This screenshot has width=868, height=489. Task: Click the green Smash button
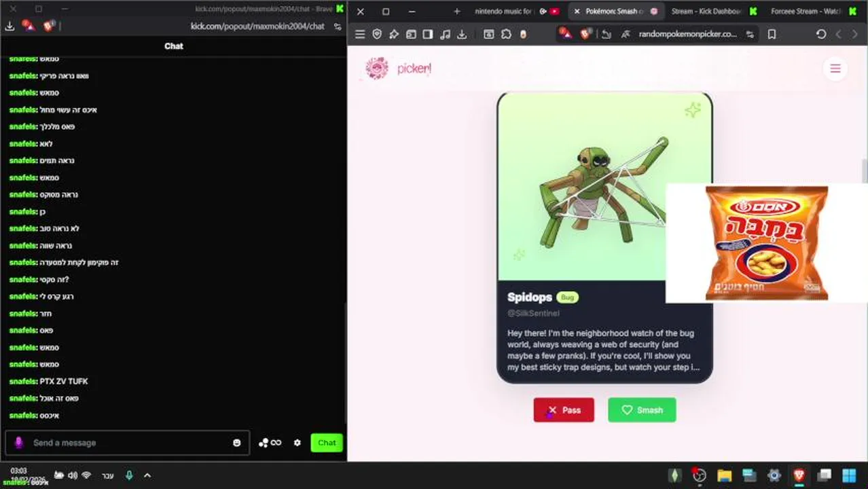tap(642, 410)
